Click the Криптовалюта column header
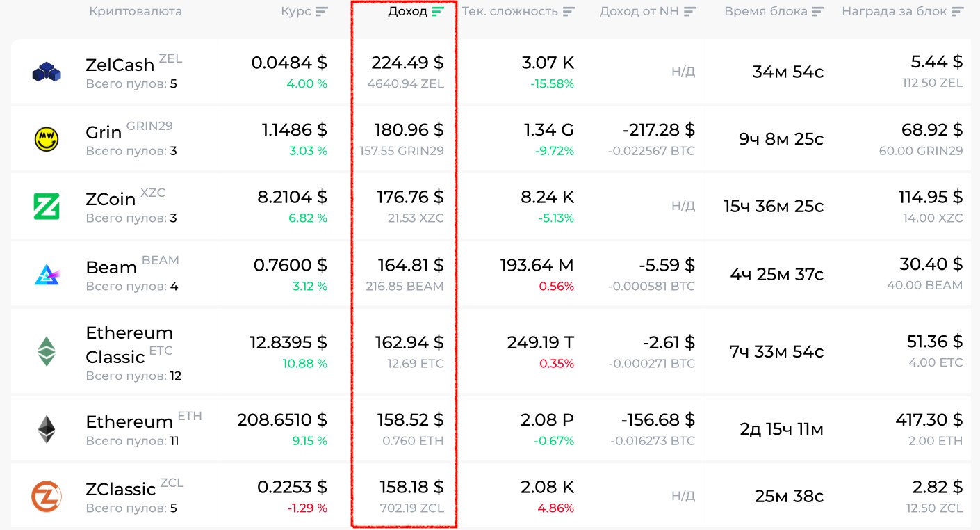This screenshot has width=980, height=530. (136, 12)
